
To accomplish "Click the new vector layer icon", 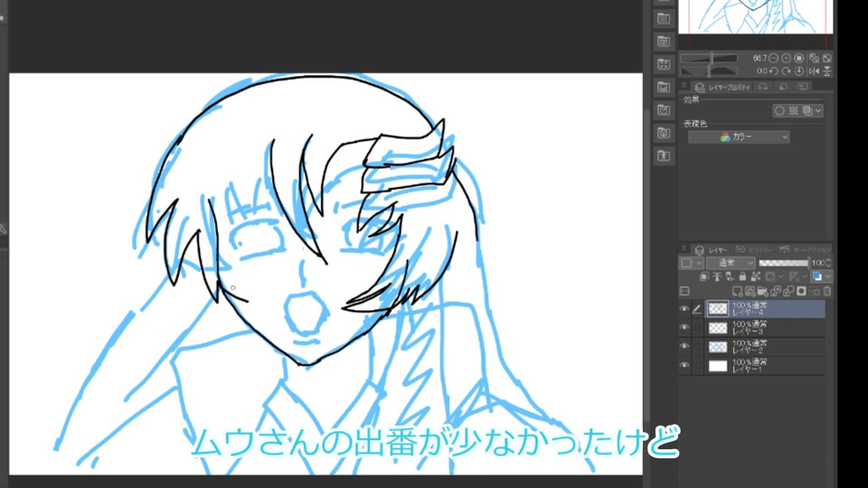I will coord(750,291).
